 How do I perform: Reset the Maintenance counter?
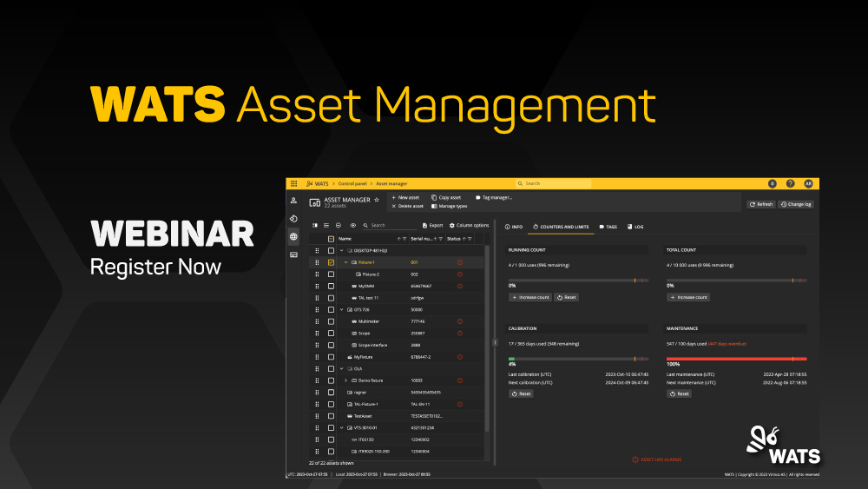click(680, 393)
